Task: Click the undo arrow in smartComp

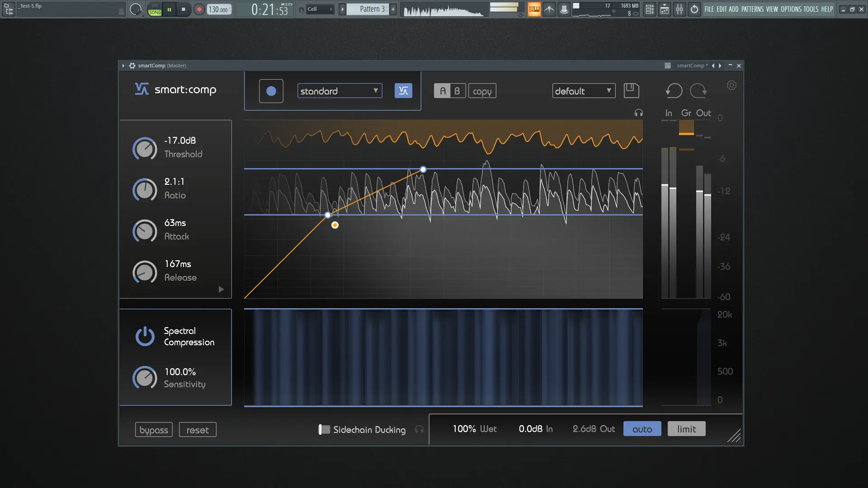Action: [673, 90]
